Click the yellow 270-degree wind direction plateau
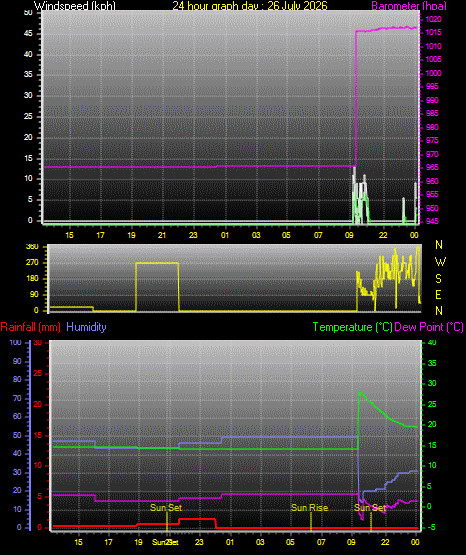This screenshot has width=466, height=555. click(157, 263)
